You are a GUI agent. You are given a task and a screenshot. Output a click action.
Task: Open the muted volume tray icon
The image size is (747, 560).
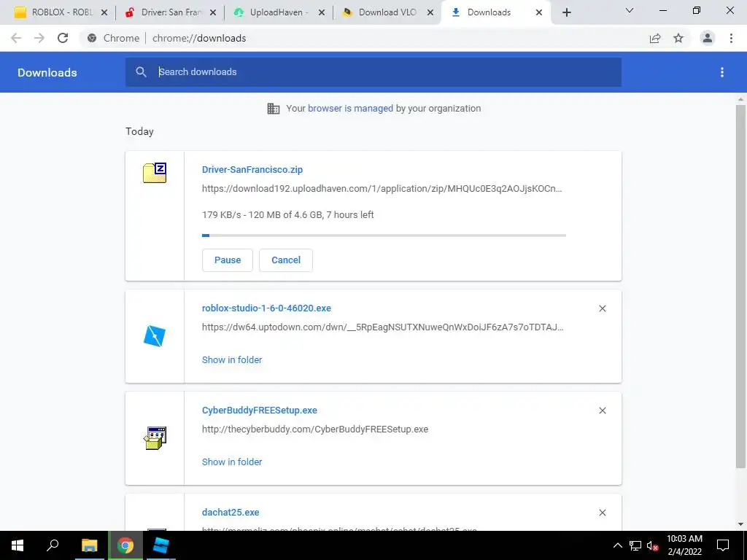click(x=653, y=545)
